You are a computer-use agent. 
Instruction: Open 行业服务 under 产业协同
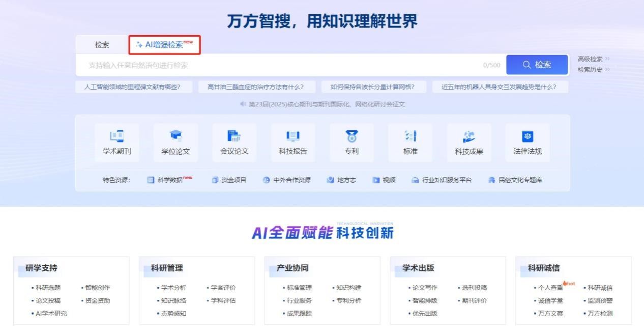tap(299, 300)
